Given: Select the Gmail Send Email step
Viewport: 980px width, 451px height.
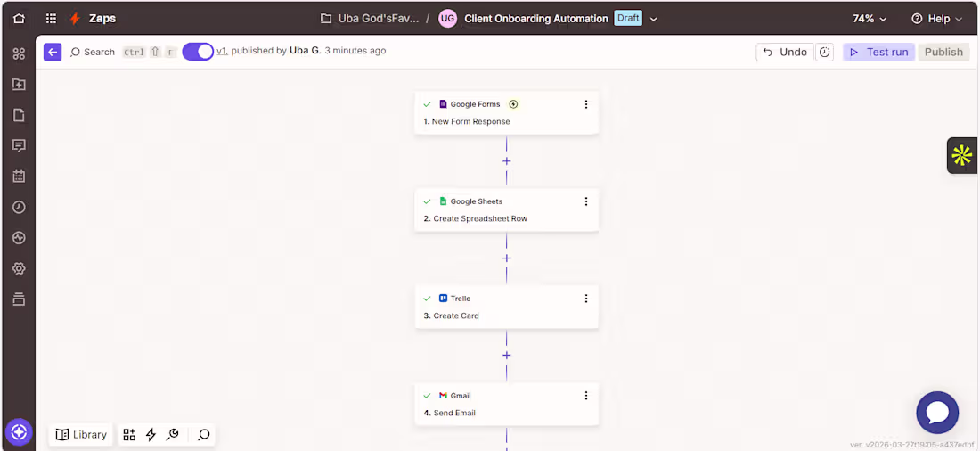Looking at the screenshot, I should 506,404.
